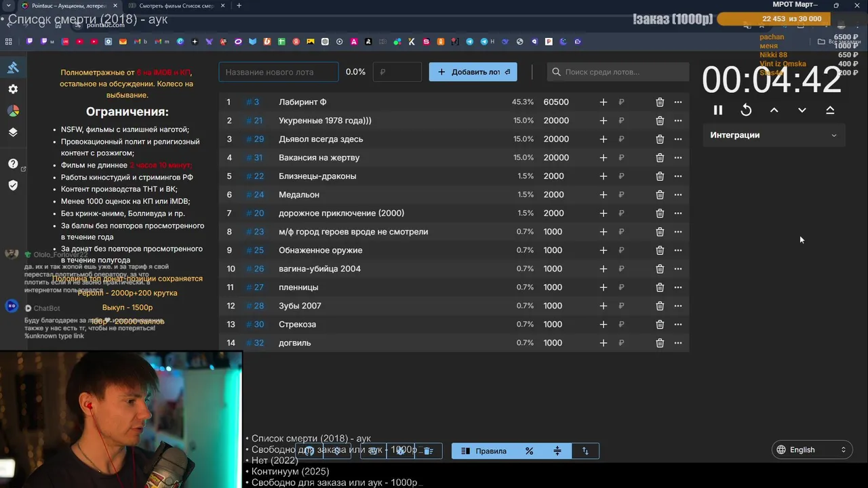Image resolution: width=868 pixels, height=488 pixels.
Task: Open the Twitch bookmark in bookmarks bar
Action: (30, 41)
